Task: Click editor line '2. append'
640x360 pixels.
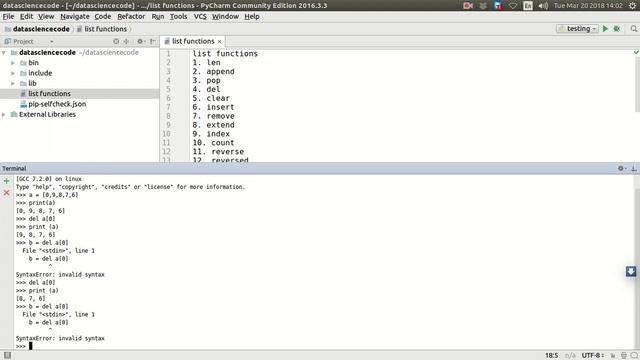Action: [213, 71]
